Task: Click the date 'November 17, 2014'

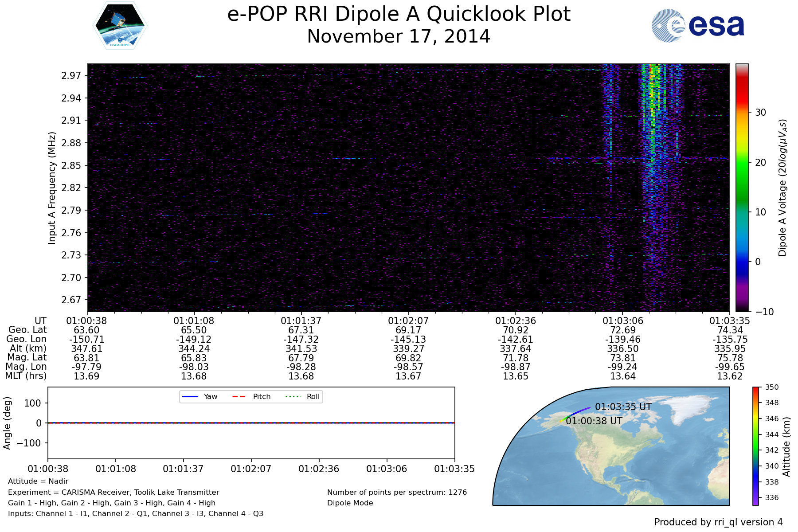Action: pyautogui.click(x=399, y=36)
